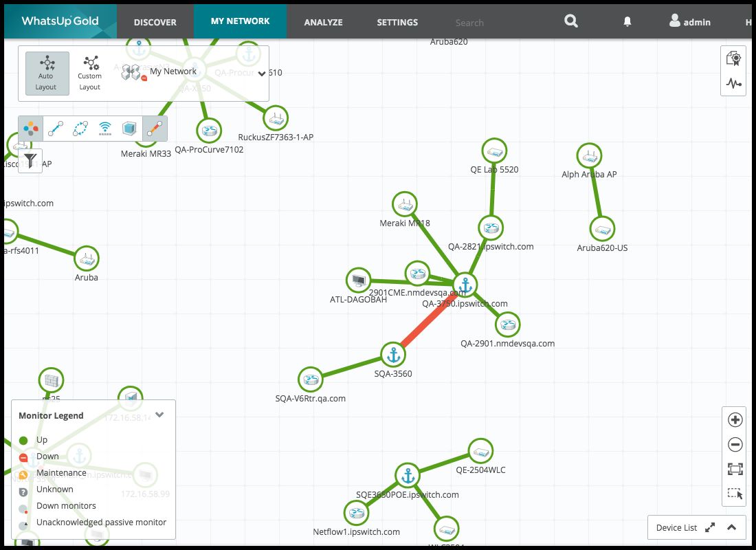Open the SETTINGS menu

point(397,21)
